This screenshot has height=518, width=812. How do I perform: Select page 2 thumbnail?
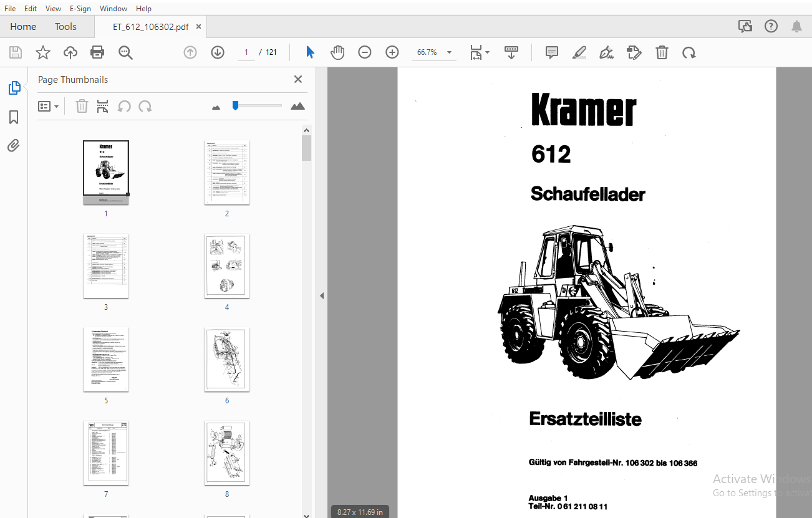[x=227, y=172]
